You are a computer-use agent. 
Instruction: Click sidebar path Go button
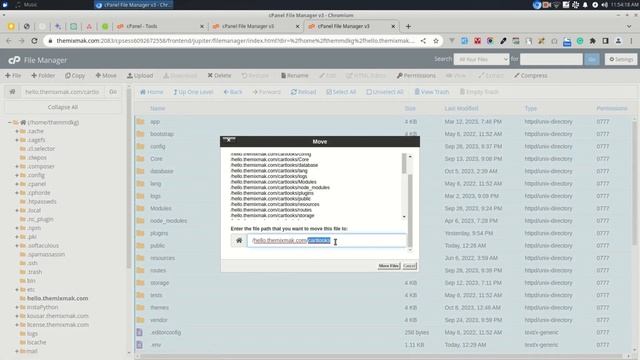pos(113,92)
